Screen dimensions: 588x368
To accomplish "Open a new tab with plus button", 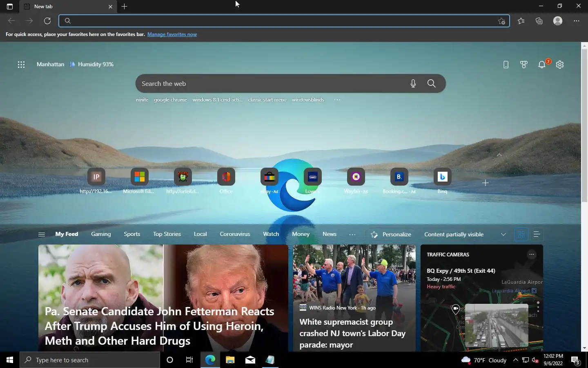I will [124, 6].
